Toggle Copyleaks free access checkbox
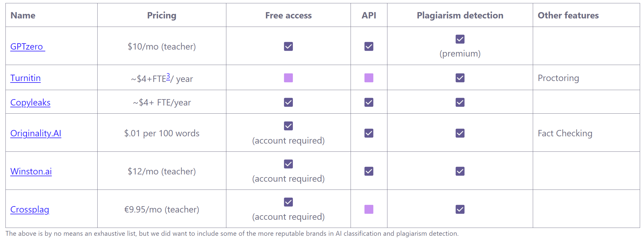 (288, 102)
